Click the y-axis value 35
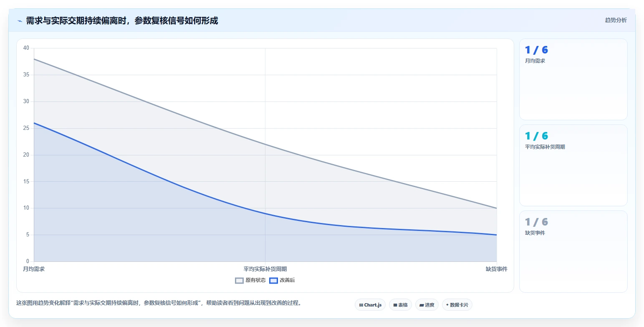The width and height of the screenshot is (644, 327). point(26,75)
